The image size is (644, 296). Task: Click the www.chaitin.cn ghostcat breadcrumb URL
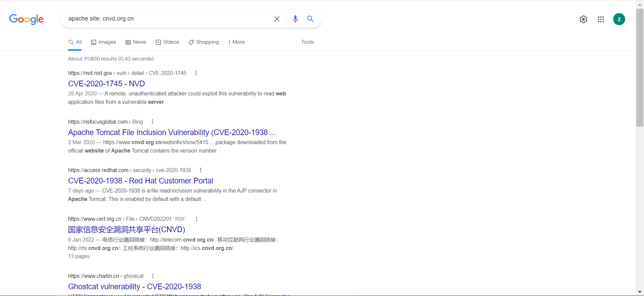tap(106, 276)
